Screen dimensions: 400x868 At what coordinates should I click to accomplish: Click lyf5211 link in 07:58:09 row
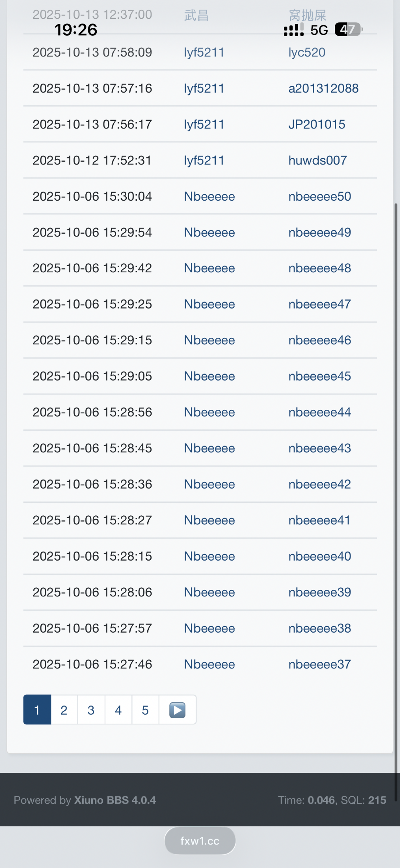pyautogui.click(x=204, y=52)
